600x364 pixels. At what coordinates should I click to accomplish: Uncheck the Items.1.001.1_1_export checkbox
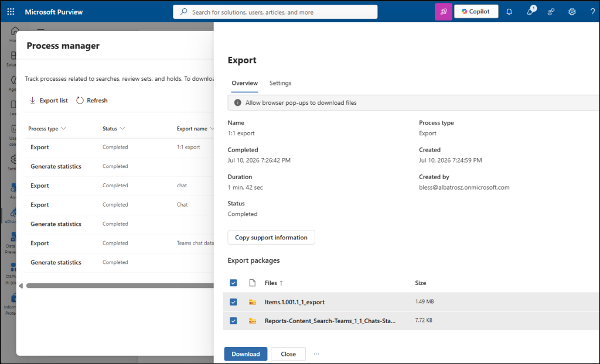coord(233,302)
